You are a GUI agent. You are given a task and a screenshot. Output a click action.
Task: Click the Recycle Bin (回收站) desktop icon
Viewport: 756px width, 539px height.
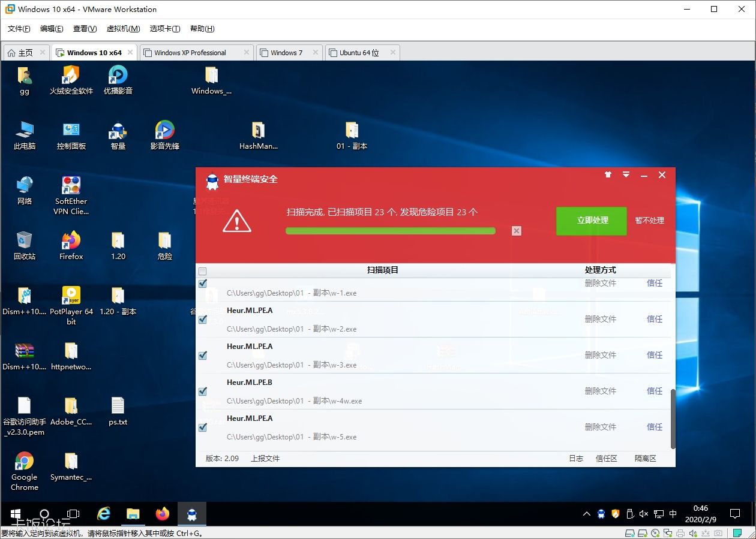25,246
